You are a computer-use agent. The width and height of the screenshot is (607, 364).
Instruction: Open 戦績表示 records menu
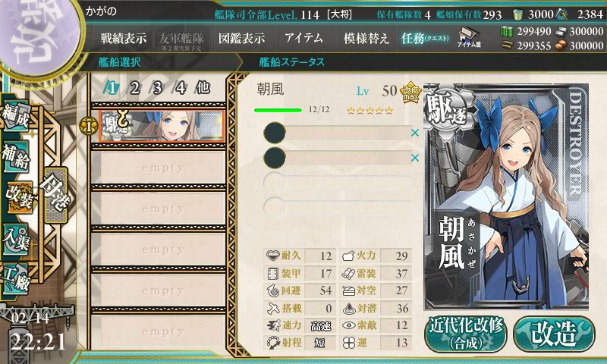[124, 38]
